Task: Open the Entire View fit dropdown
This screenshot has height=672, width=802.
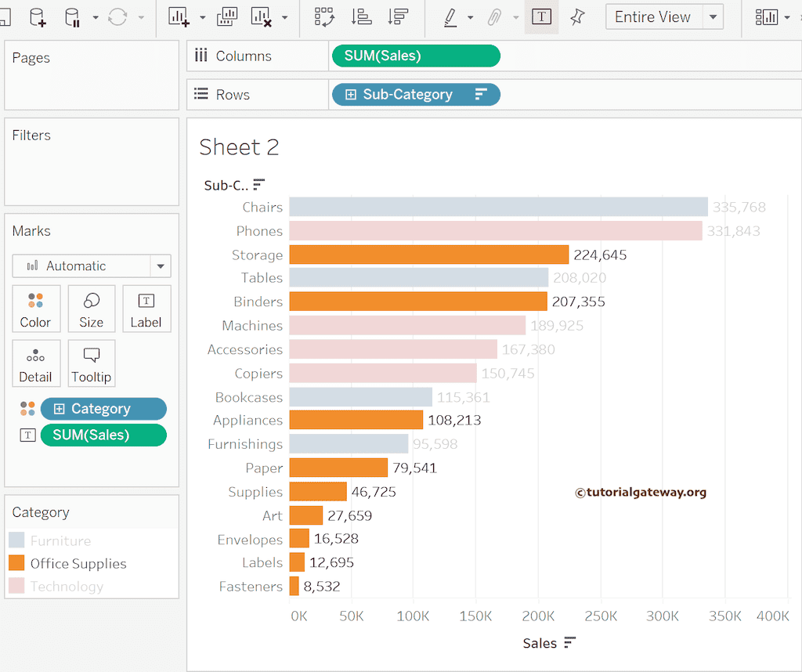Action: pos(712,17)
